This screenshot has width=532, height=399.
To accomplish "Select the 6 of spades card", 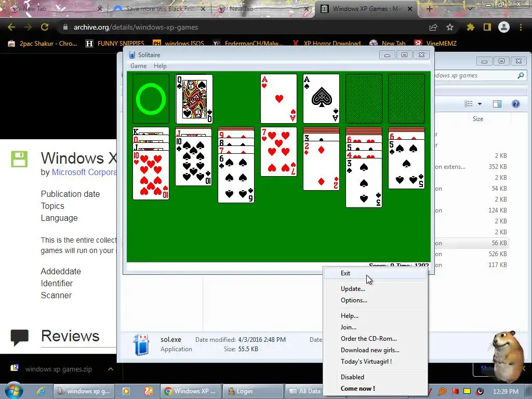I will (x=236, y=178).
